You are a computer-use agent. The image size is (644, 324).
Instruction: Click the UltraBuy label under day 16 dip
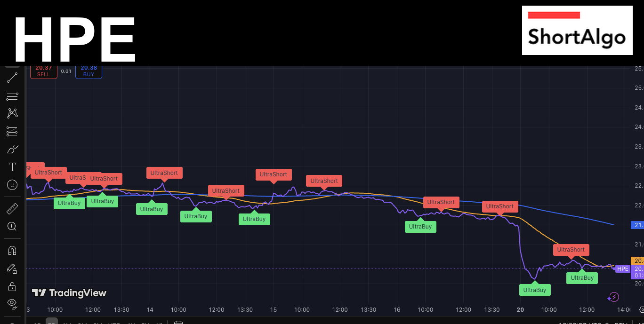pos(420,226)
